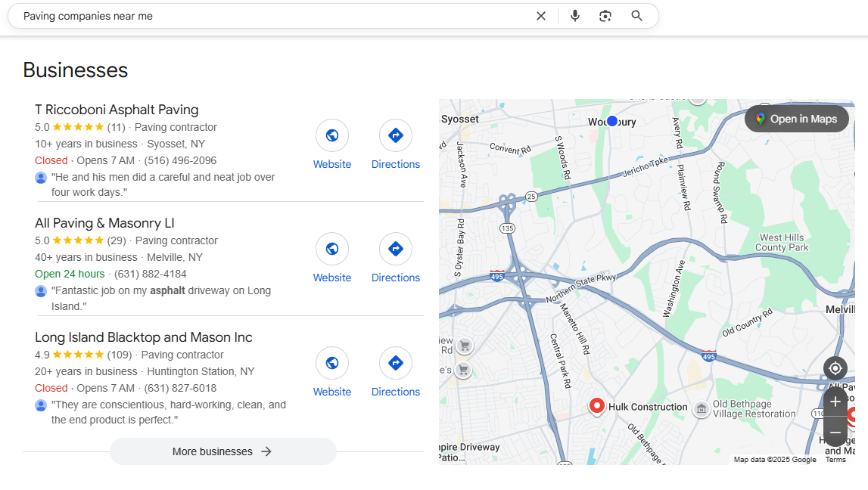The height and width of the screenshot is (490, 868).
Task: Open map in Google Maps
Action: [797, 119]
